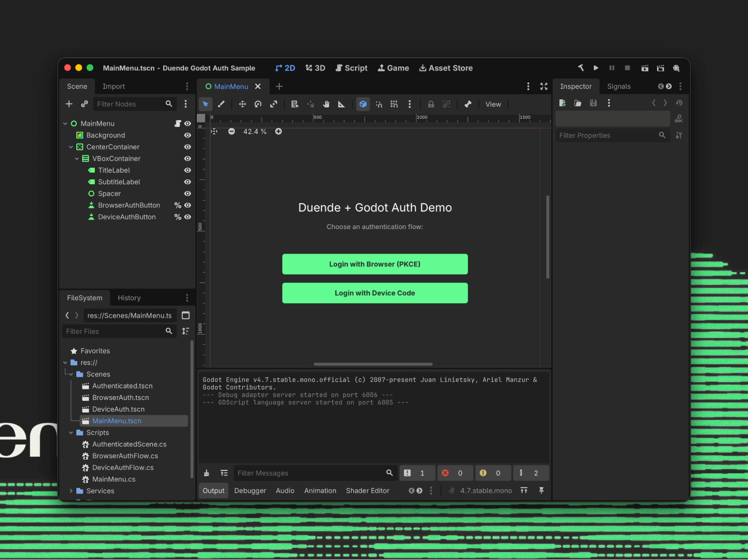Toggle visibility of DeviceAuthButton
Image resolution: width=748 pixels, height=560 pixels.
tap(187, 217)
